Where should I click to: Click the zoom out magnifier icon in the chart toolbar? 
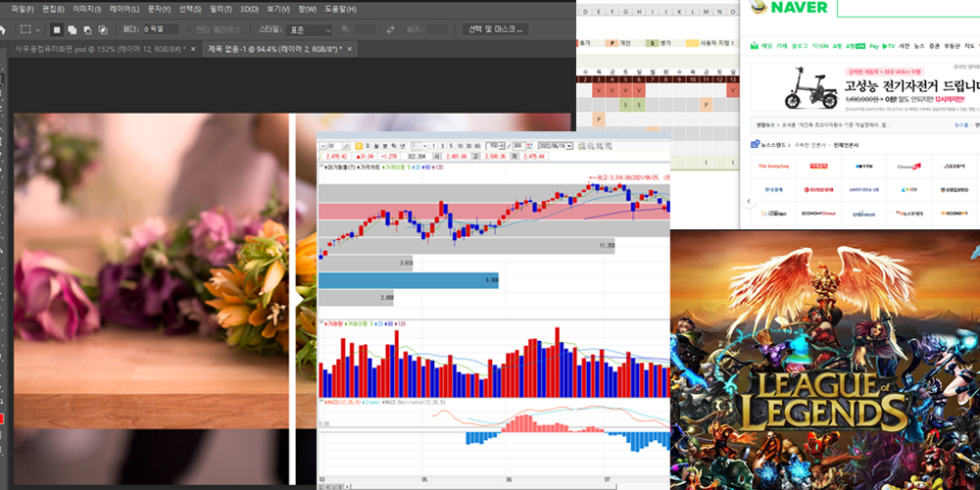591,146
